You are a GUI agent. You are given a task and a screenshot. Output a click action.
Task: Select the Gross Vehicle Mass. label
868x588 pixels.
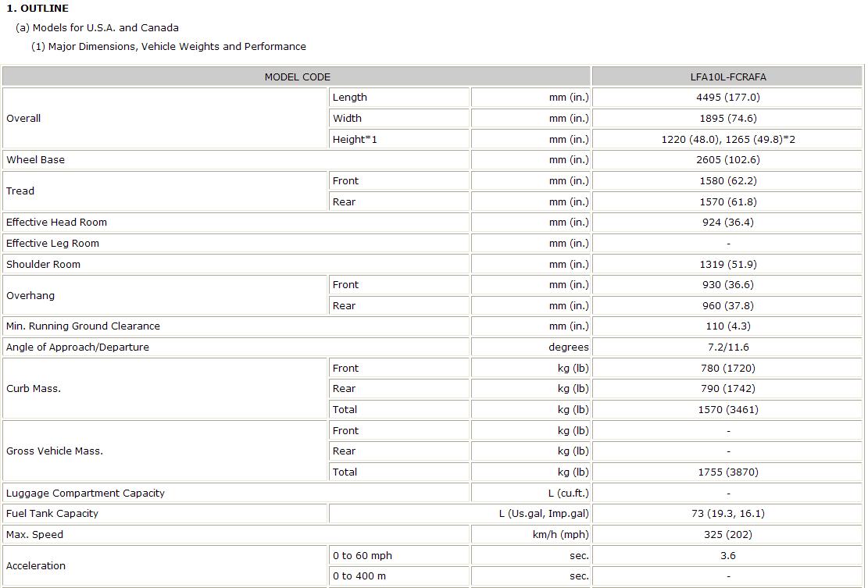pyautogui.click(x=55, y=451)
